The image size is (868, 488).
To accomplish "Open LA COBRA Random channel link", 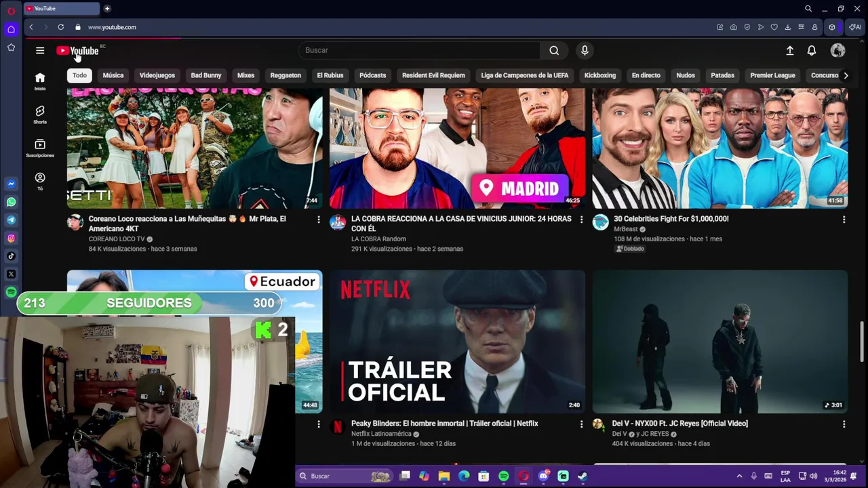I will tap(378, 239).
